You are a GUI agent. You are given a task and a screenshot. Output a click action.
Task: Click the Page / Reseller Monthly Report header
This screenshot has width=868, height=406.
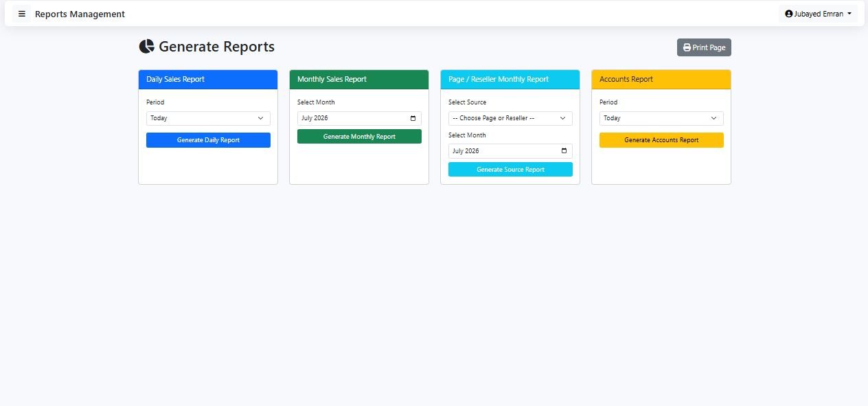click(x=510, y=80)
